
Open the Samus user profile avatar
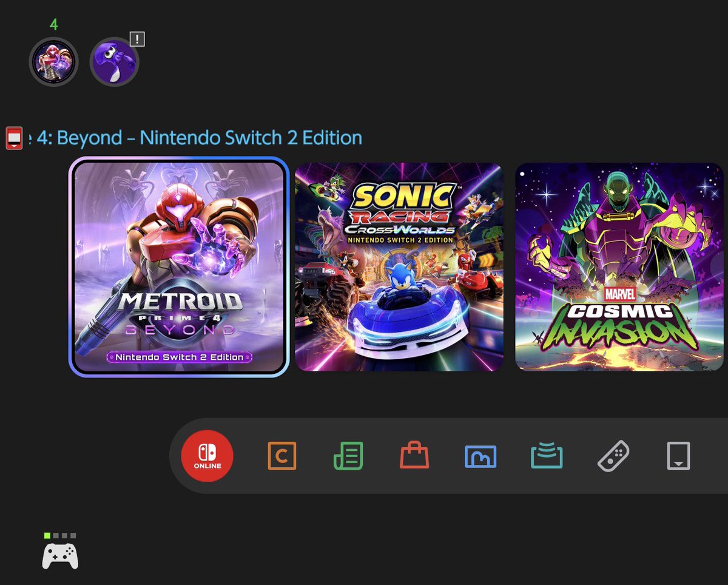coord(53,62)
